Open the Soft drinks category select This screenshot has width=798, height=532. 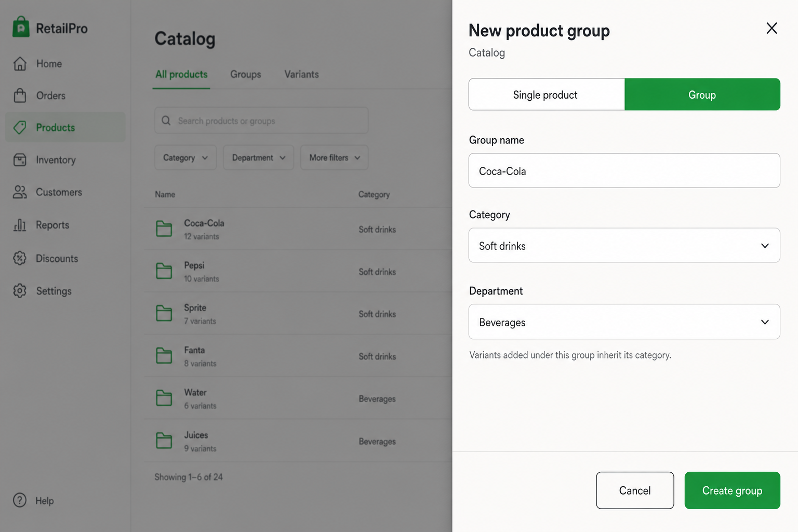[x=624, y=245]
